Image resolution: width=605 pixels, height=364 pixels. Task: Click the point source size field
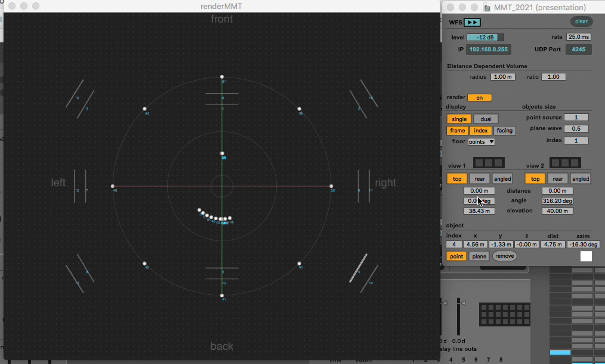tap(576, 117)
